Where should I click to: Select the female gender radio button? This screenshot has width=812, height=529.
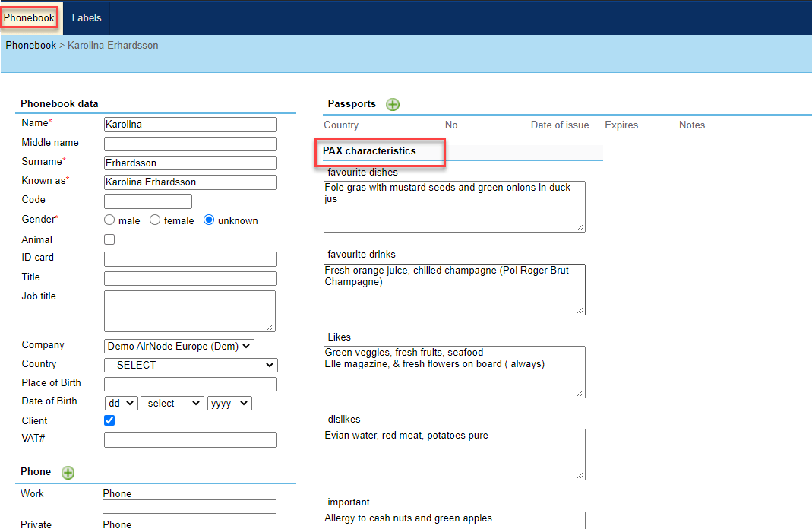[155, 220]
